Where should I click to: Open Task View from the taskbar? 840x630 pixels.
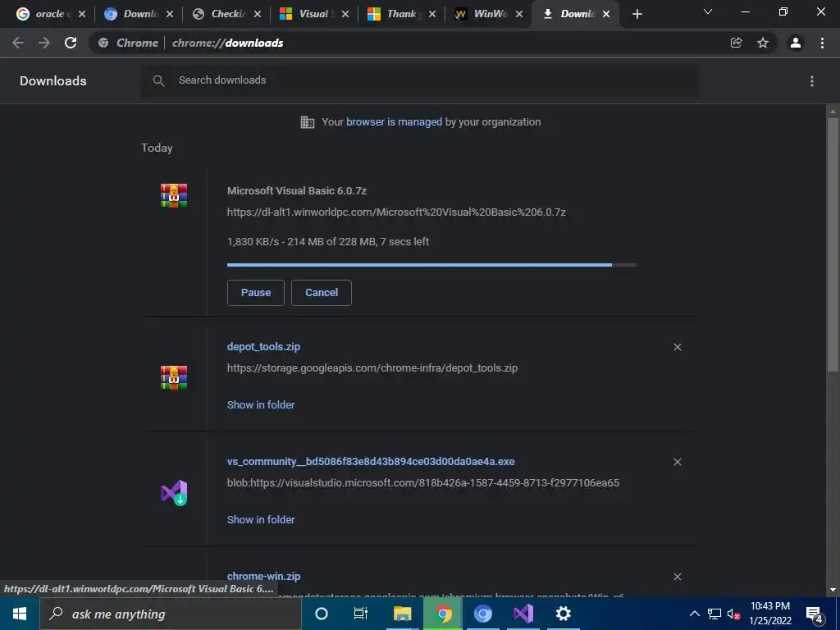(361, 614)
